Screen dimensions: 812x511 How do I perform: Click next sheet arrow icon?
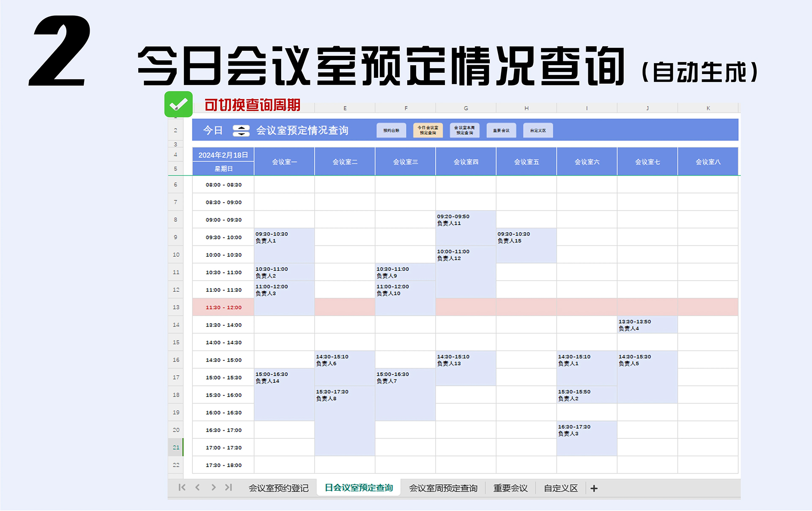click(214, 487)
